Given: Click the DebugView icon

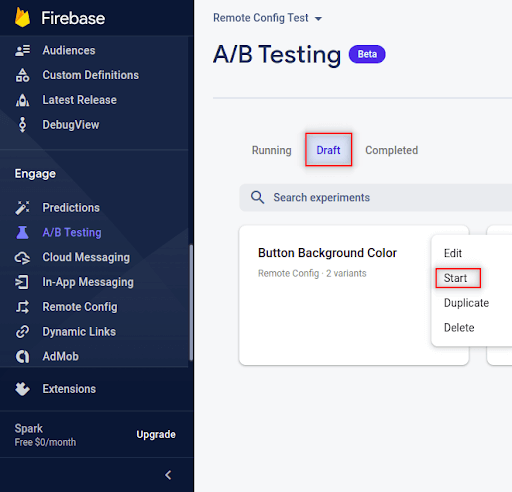Looking at the screenshot, I should point(22,125).
